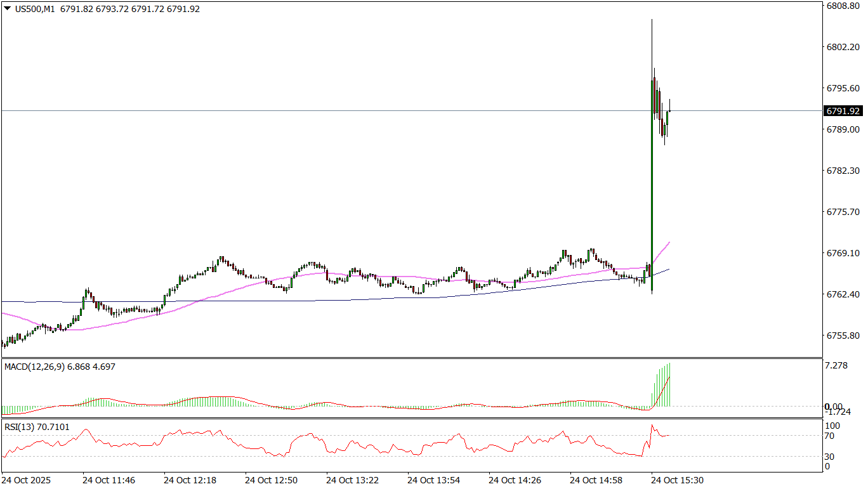This screenshot has height=489, width=868.
Task: Select the pink moving average line's right end
Action: point(669,242)
